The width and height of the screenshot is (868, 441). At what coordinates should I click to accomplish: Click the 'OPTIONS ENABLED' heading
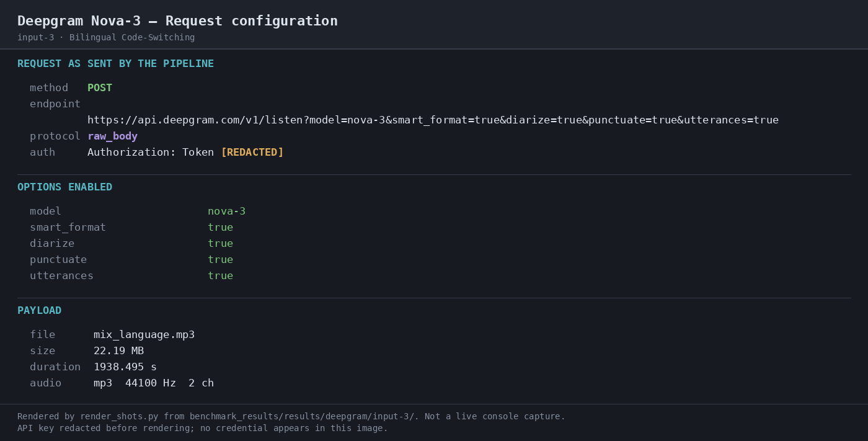click(x=64, y=187)
